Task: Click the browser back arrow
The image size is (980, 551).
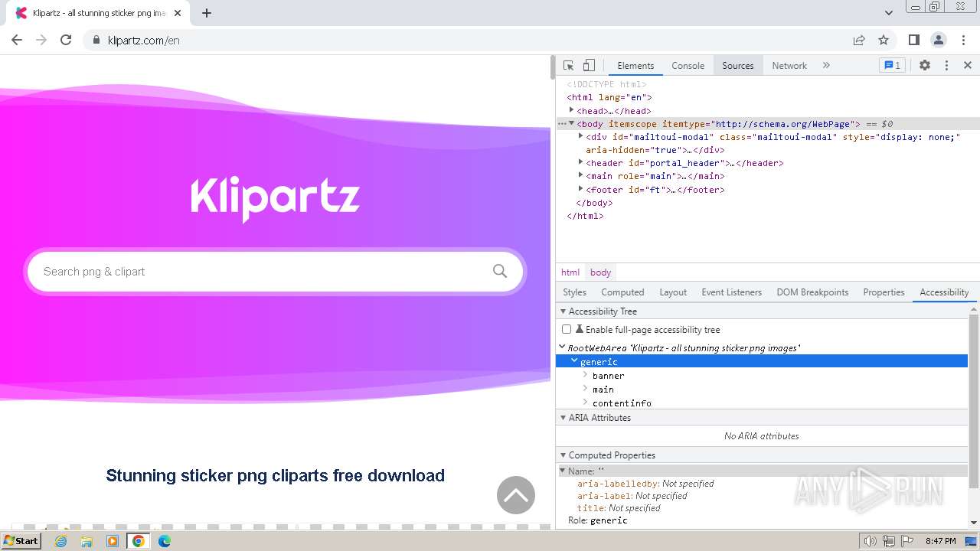Action: (17, 40)
